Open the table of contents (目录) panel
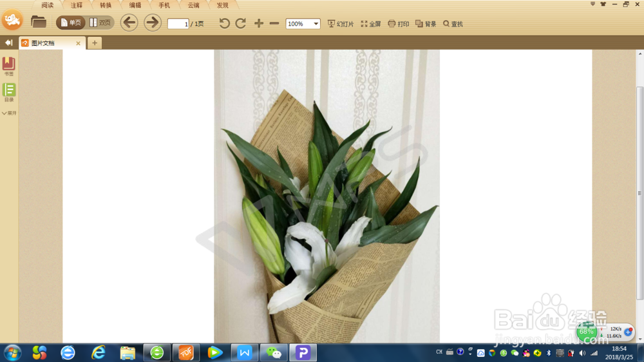Screen dimensions: 644x362 [x=8, y=93]
